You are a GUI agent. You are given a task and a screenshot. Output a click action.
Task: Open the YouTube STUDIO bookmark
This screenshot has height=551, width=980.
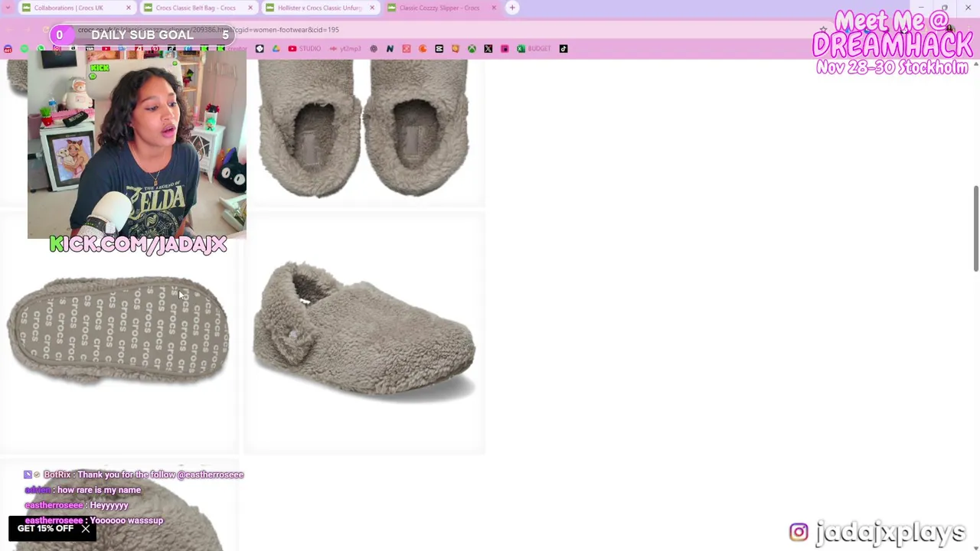coord(305,49)
